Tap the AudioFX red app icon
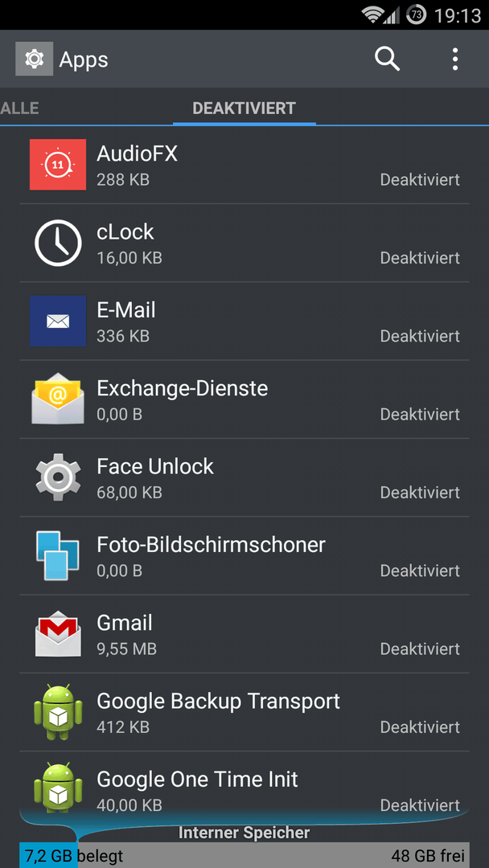The width and height of the screenshot is (489, 868). click(58, 165)
